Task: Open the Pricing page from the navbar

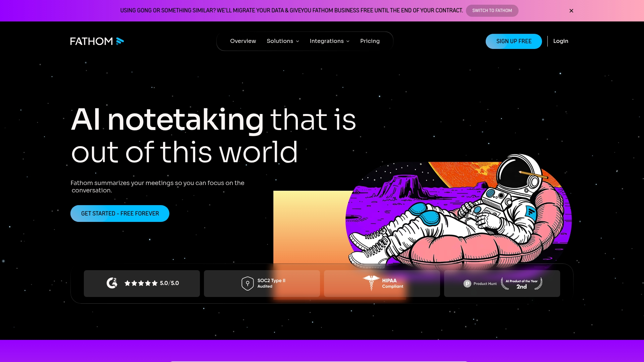Action: coord(370,41)
